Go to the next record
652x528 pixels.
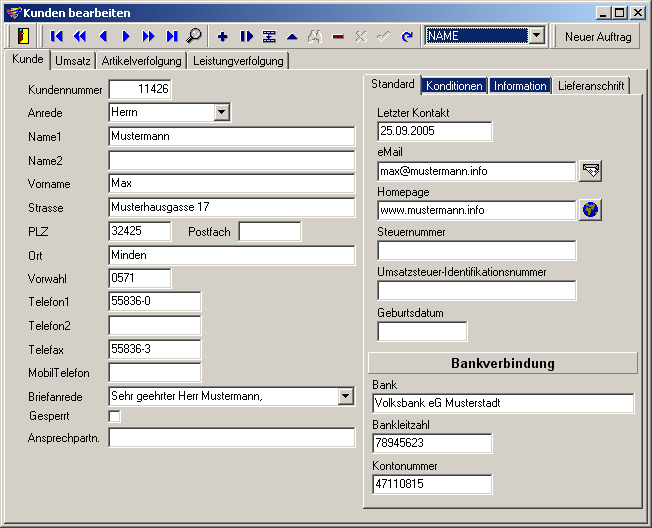click(x=126, y=37)
